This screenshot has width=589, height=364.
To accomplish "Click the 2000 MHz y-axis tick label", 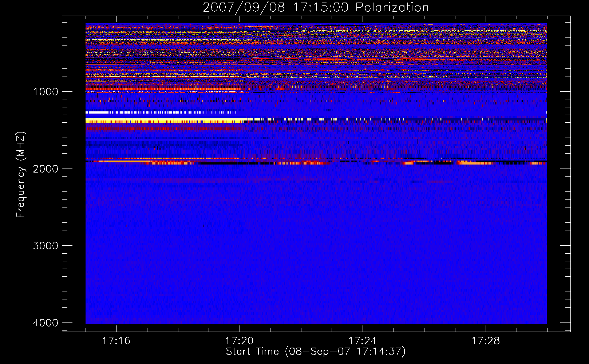I will [46, 169].
